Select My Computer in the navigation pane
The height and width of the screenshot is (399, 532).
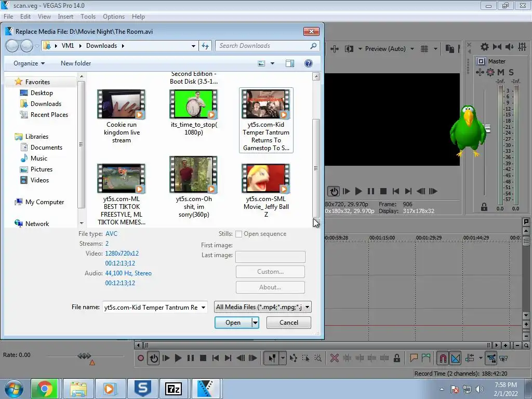[45, 202]
